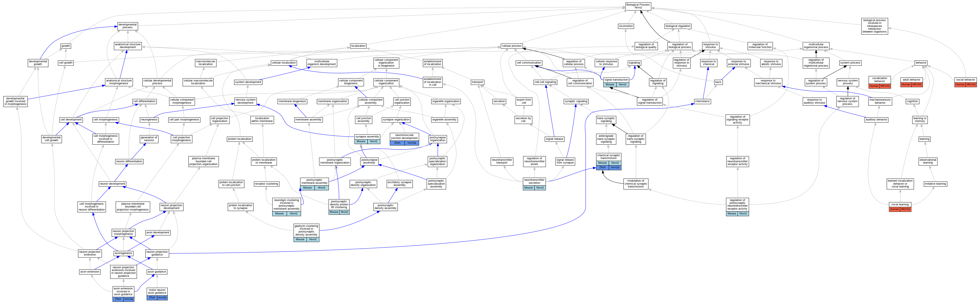Click 'multicellular organismal process' node
Viewport: 980px width, 304px height.
pos(816,46)
